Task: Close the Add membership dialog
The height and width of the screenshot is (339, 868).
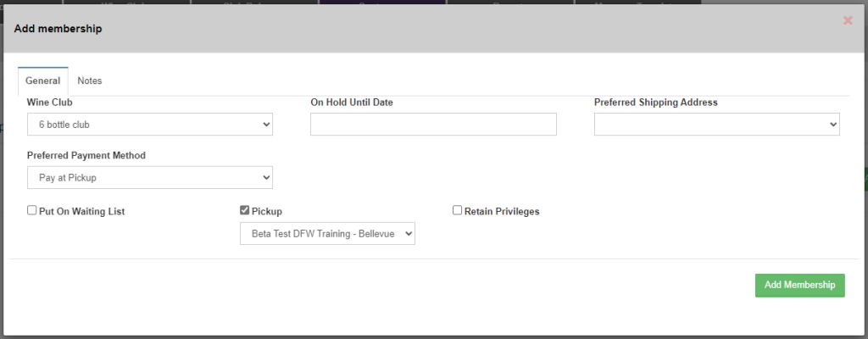Action: (x=848, y=20)
